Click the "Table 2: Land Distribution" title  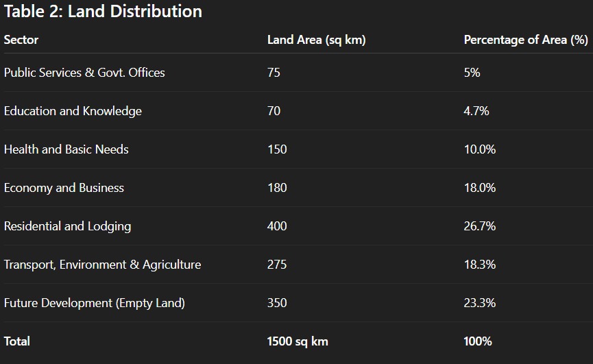pos(103,12)
